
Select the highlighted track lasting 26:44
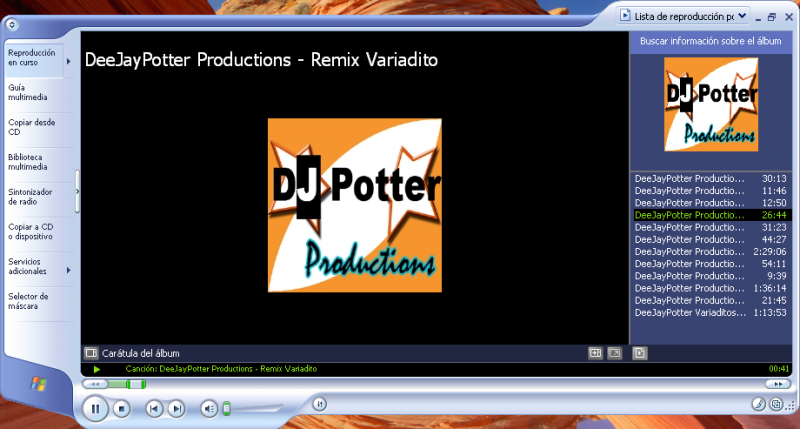(711, 215)
